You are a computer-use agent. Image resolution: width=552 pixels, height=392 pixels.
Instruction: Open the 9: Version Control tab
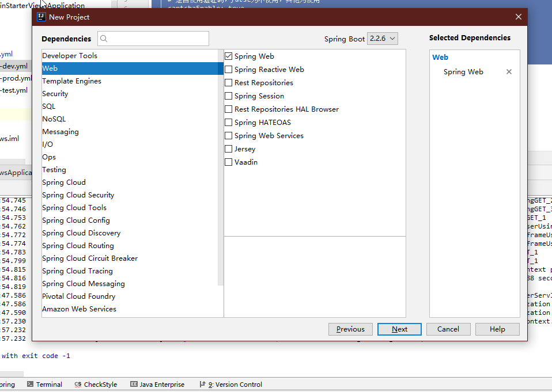pyautogui.click(x=231, y=385)
